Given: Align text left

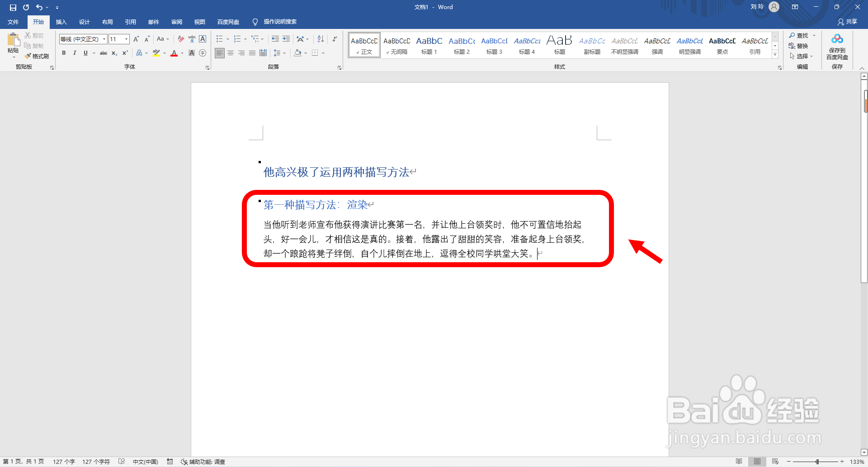Looking at the screenshot, I should (220, 53).
